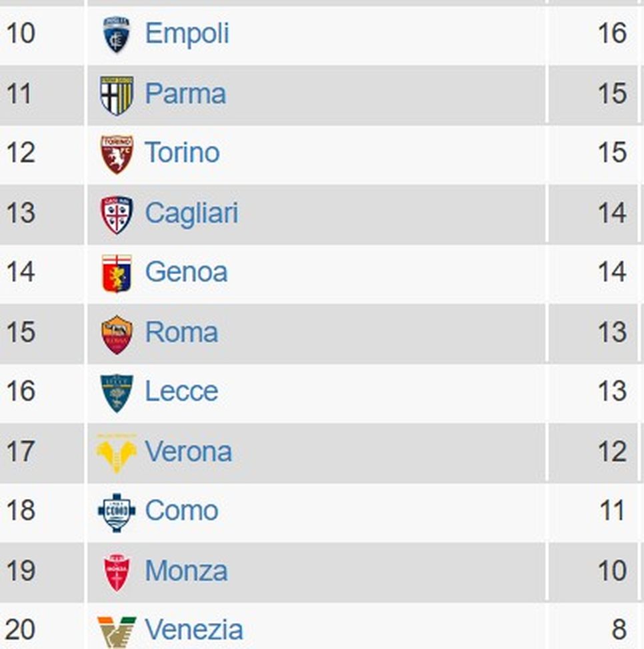Select the Como club crest
This screenshot has width=644, height=649.
tap(117, 511)
